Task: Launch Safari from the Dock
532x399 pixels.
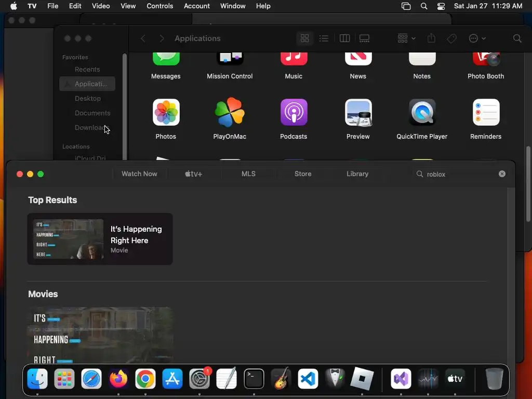Action: (91, 379)
